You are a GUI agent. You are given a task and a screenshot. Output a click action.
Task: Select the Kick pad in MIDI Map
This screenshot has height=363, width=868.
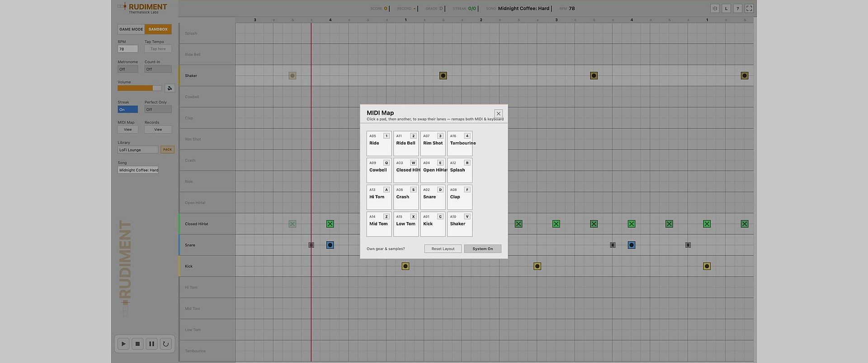(433, 224)
